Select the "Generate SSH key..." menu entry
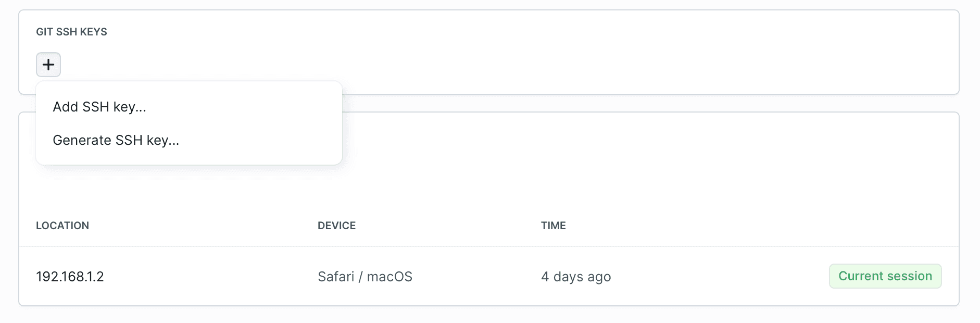Image resolution: width=980 pixels, height=323 pixels. (116, 140)
